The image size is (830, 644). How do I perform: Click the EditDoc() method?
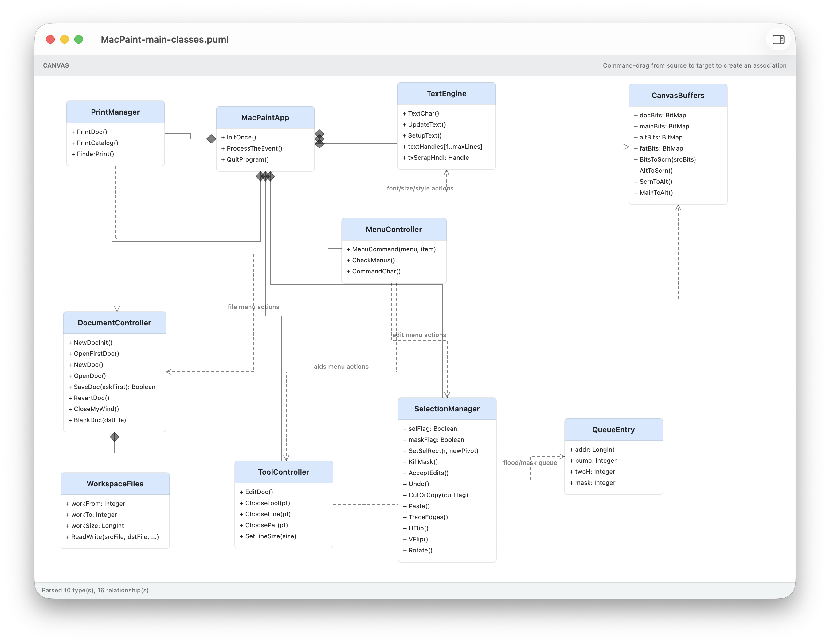256,492
